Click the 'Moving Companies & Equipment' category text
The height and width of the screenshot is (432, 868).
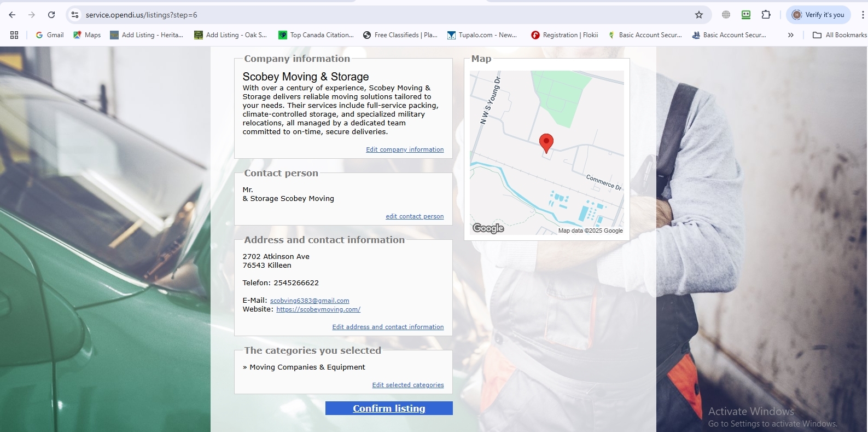coord(307,367)
